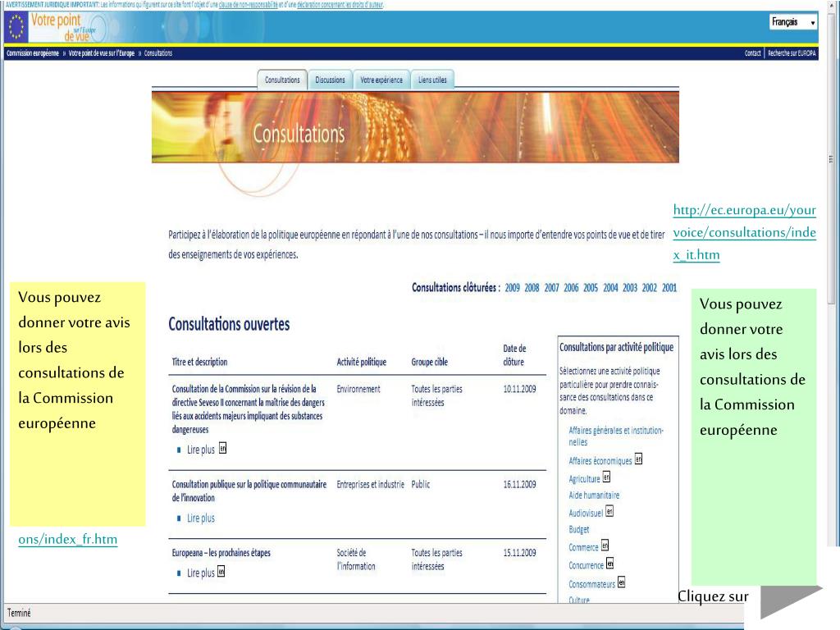Click the 'Environnement' activity cell
The width and height of the screenshot is (840, 630).
click(x=358, y=389)
